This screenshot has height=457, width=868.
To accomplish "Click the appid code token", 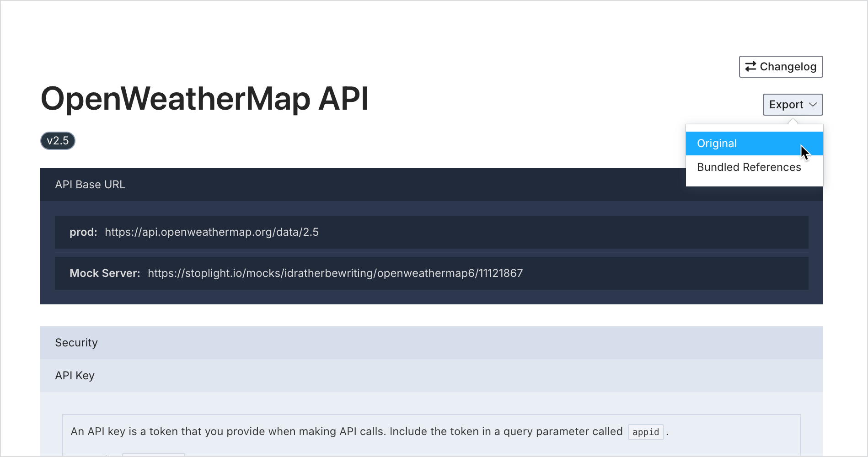I will 646,432.
